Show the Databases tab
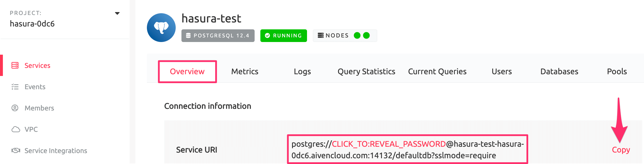The width and height of the screenshot is (644, 164). coord(559,72)
